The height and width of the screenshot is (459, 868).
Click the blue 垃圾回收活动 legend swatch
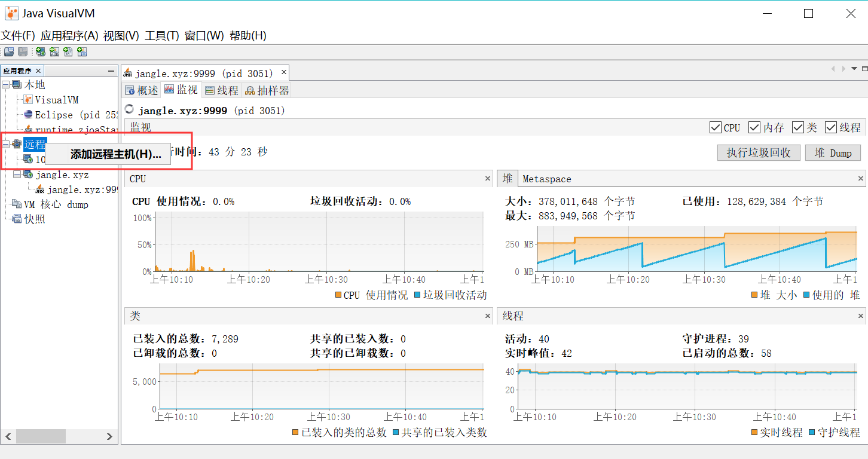tap(417, 295)
